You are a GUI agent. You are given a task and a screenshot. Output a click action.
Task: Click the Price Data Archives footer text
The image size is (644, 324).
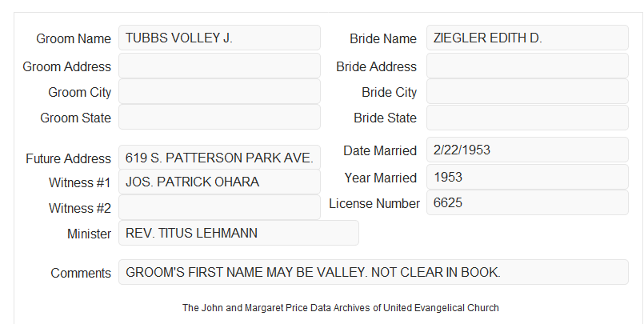(341, 307)
